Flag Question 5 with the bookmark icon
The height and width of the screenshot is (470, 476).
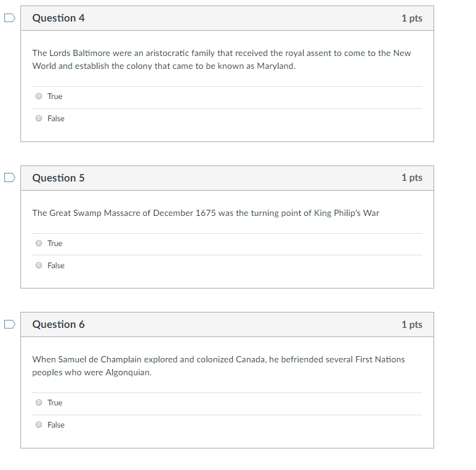(9, 178)
